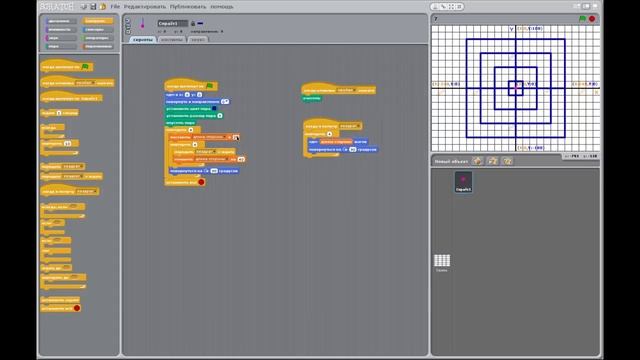Switch to full stage view mode
The image size is (640, 360).
(x=586, y=7)
